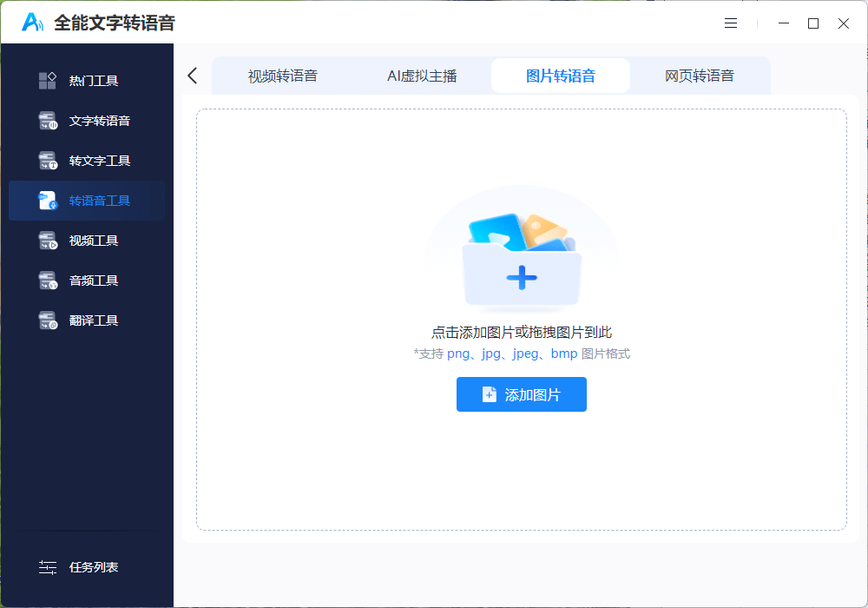Open 翻译工具 in the sidebar
This screenshot has height=608, width=868.
pyautogui.click(x=87, y=320)
